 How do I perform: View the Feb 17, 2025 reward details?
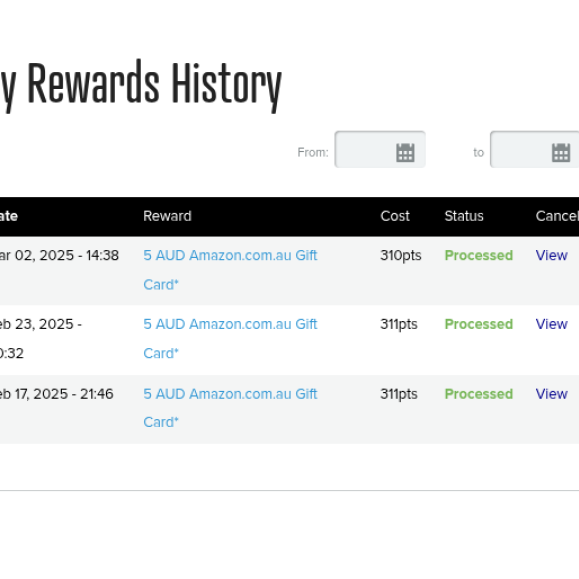click(x=551, y=394)
